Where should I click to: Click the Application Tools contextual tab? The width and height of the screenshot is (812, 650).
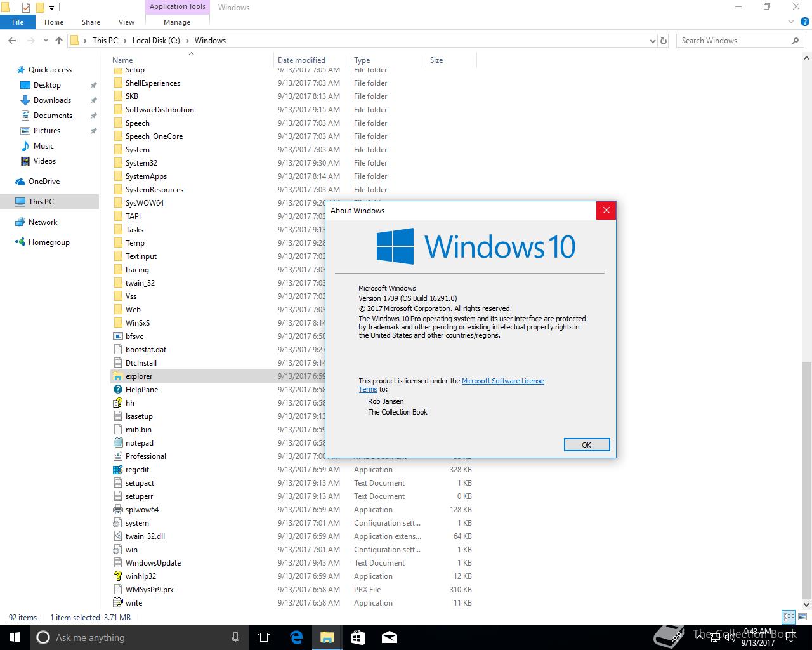coord(178,7)
